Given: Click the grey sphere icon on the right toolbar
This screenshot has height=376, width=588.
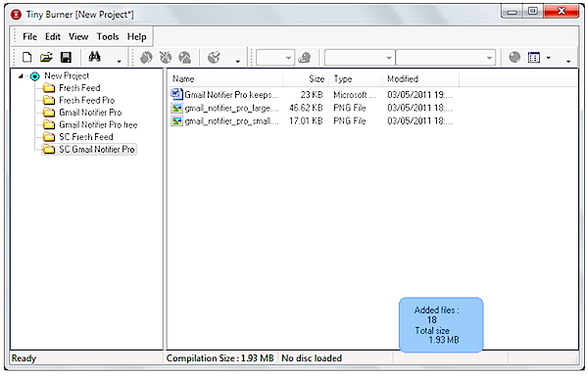Looking at the screenshot, I should 514,58.
